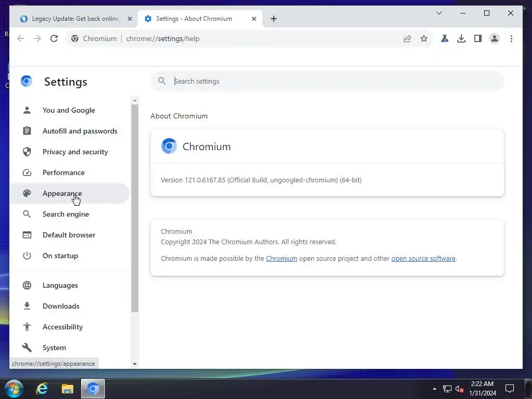Click the taskbar clock 2:22 AM
Viewport: 532px width, 399px height.
tap(482, 384)
